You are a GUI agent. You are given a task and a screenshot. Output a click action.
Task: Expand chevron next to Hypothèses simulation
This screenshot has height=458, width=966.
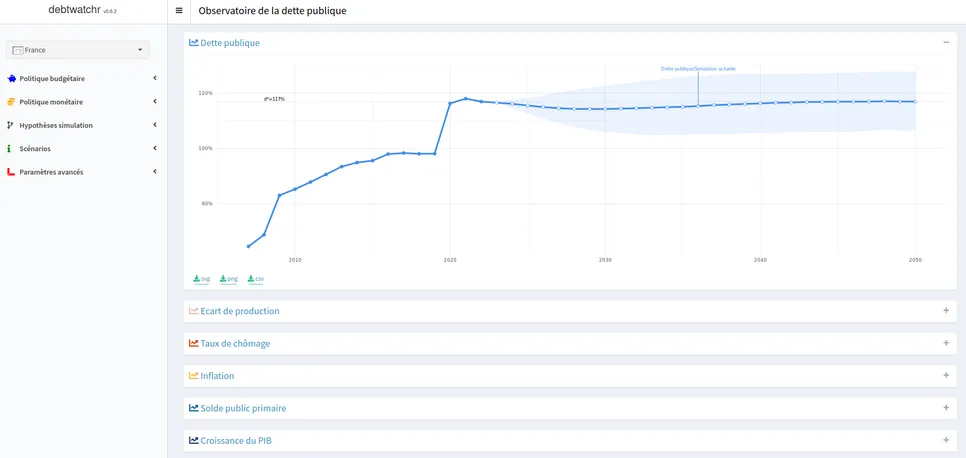pos(155,125)
